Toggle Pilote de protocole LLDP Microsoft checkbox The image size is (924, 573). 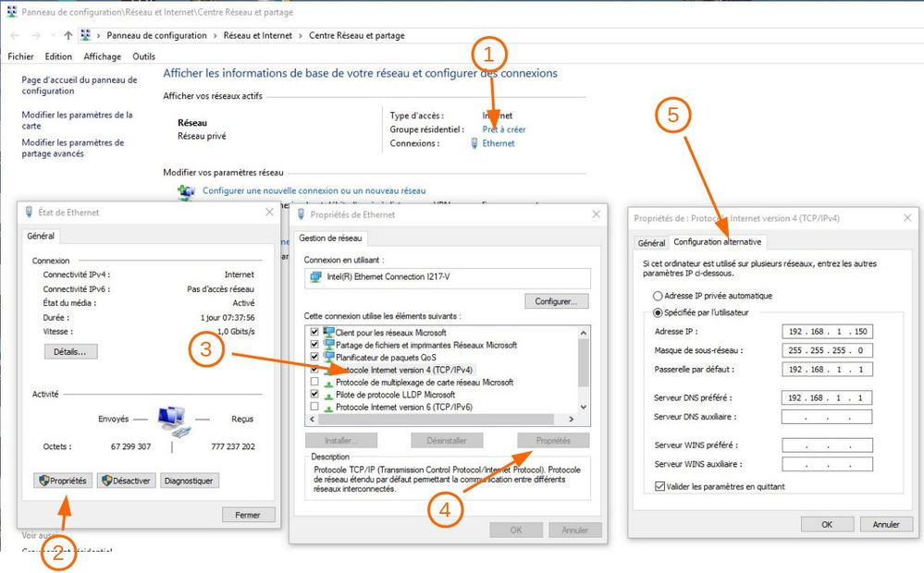pos(314,394)
